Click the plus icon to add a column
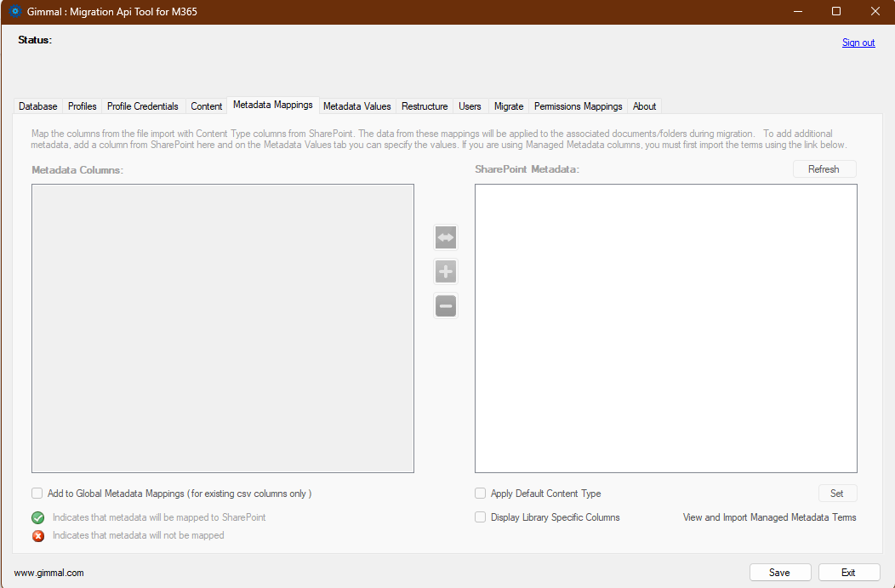 click(x=445, y=271)
